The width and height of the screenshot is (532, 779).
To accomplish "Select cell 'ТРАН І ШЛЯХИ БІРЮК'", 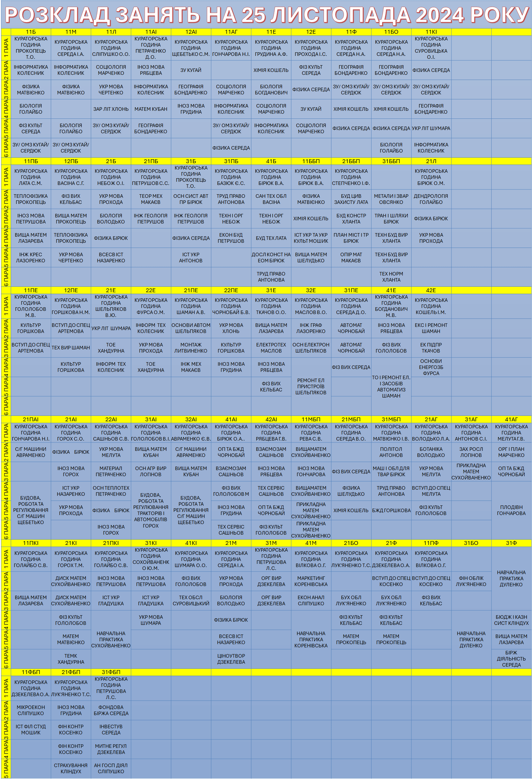I will (x=391, y=219).
